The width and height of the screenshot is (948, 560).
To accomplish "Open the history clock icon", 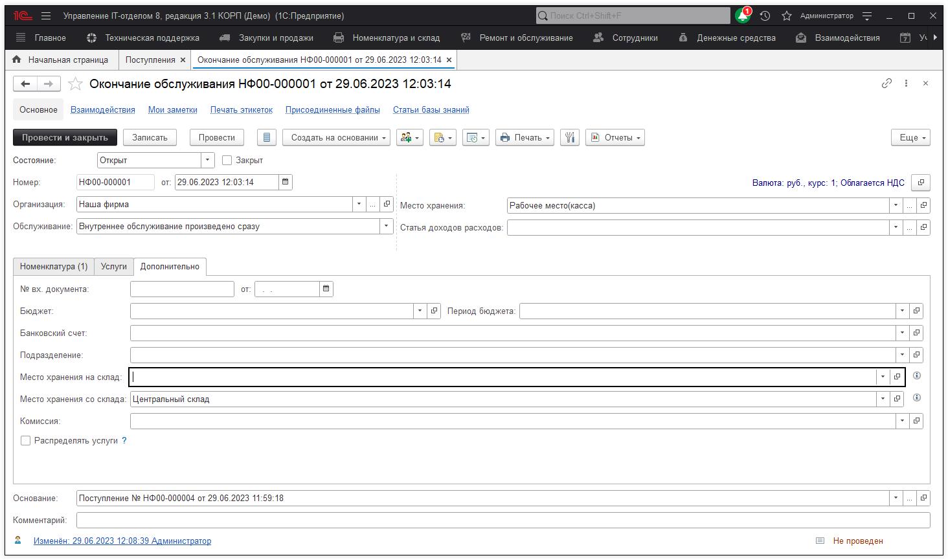I will click(765, 16).
